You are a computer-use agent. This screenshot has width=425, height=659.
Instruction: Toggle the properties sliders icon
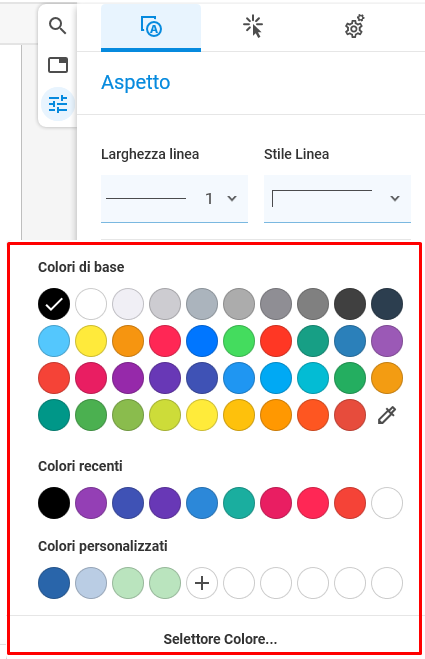(58, 104)
